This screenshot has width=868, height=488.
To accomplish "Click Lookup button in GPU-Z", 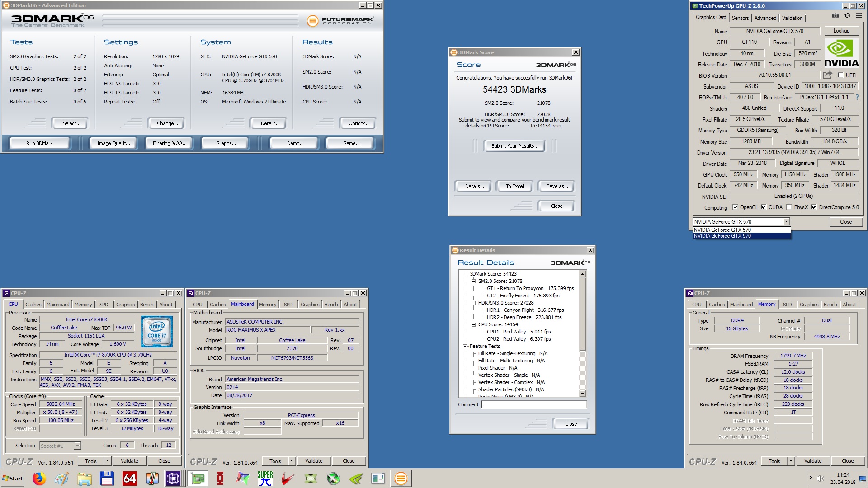I will (x=841, y=31).
